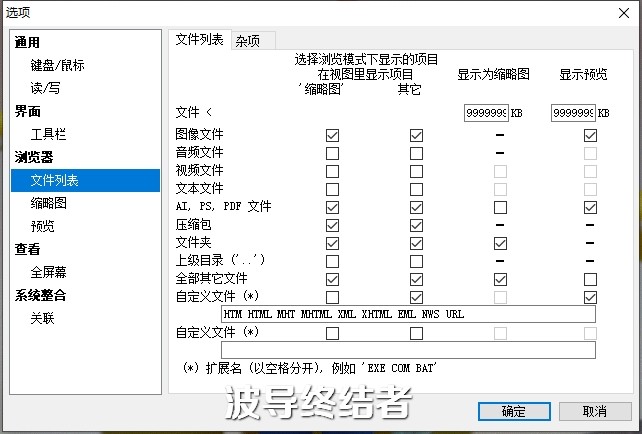Image resolution: width=642 pixels, height=434 pixels.
Task: Check 全部其它文件 显示预览 checkbox
Action: (x=590, y=280)
